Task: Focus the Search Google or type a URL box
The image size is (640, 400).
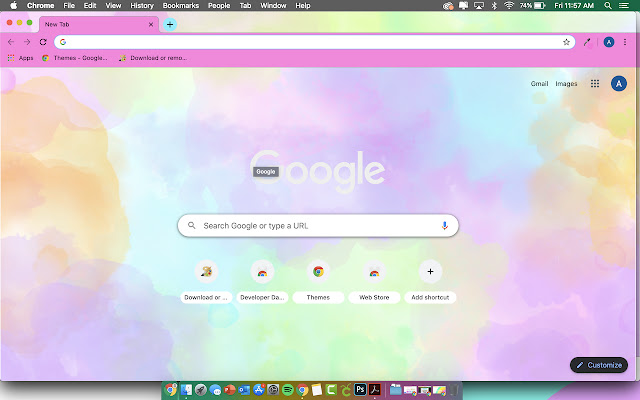Action: tap(318, 226)
